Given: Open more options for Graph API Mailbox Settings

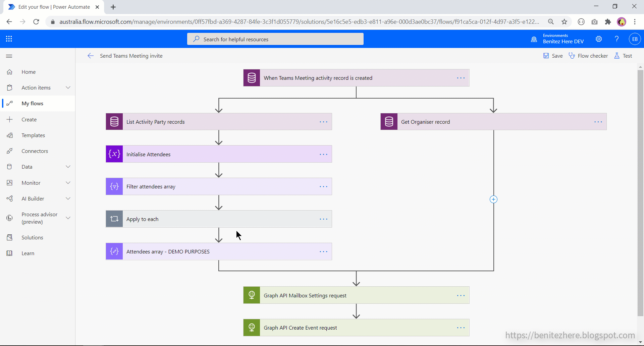Looking at the screenshot, I should (461, 295).
